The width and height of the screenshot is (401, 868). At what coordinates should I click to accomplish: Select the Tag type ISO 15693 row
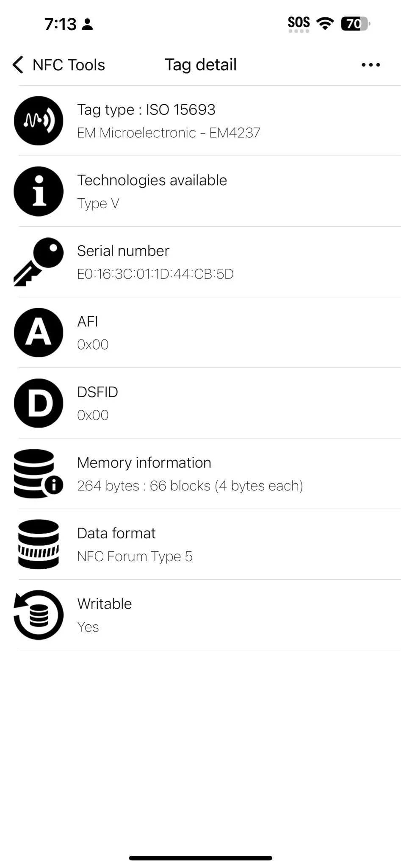click(210, 121)
